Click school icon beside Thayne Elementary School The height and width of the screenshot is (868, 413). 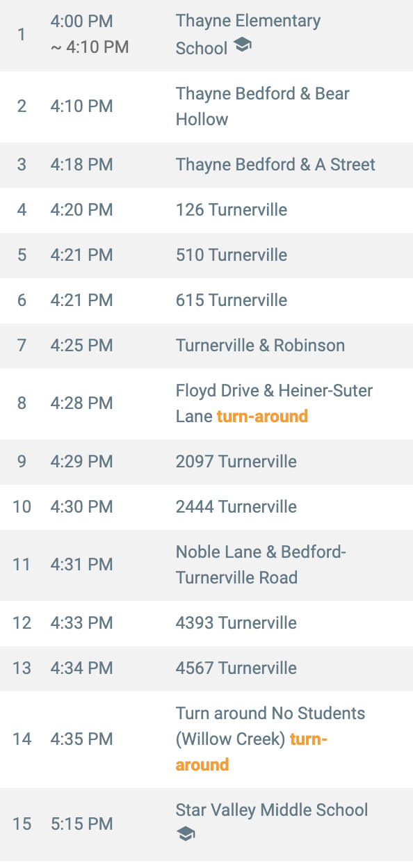click(242, 46)
